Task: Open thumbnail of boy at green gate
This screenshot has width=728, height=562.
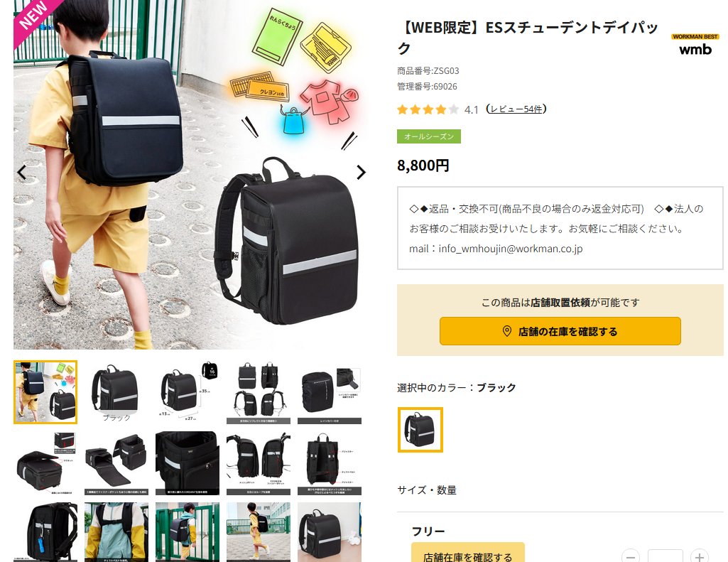Action: (x=188, y=532)
